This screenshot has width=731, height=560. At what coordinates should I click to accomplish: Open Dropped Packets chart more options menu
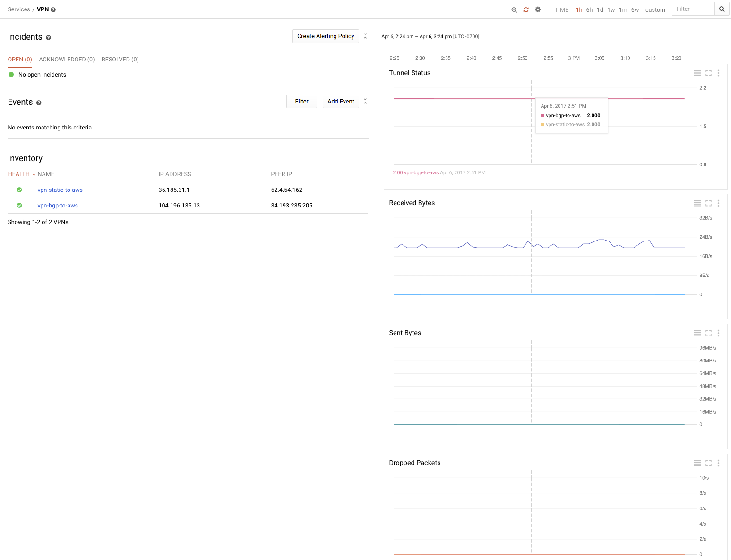718,463
